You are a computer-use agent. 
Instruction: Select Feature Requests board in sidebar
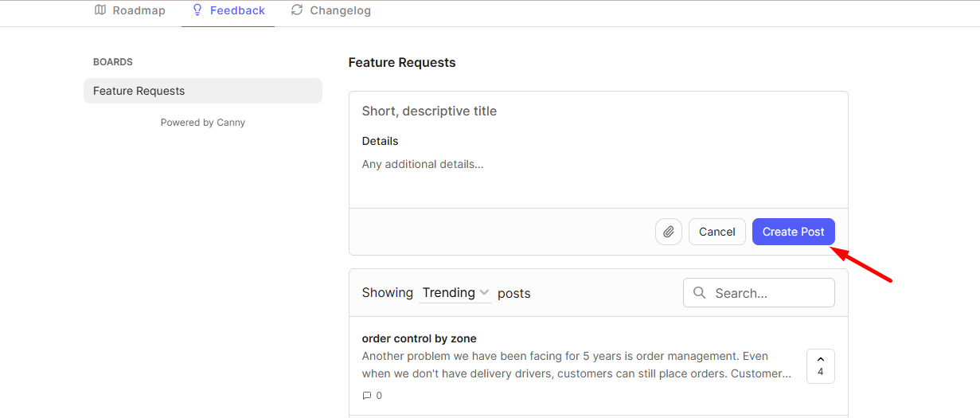(x=203, y=91)
